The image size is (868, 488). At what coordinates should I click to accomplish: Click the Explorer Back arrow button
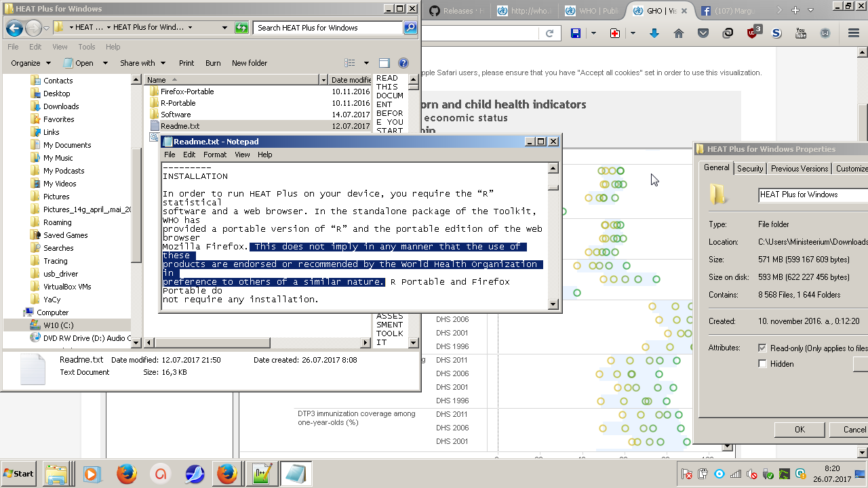click(14, 28)
